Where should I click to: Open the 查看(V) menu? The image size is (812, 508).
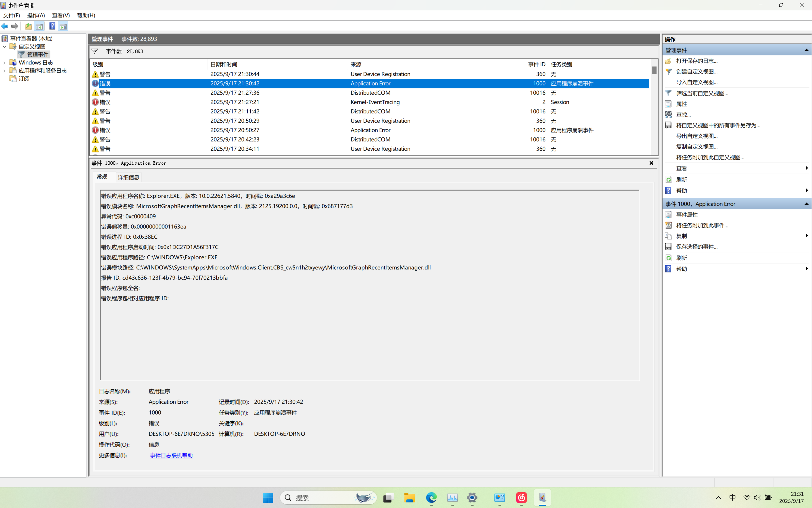[x=61, y=16]
